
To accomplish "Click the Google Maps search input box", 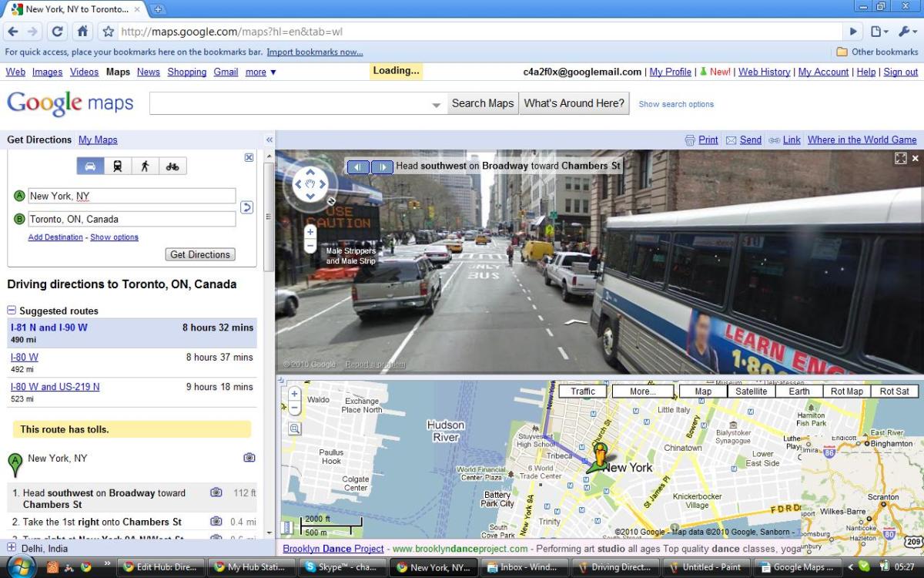I will click(x=290, y=104).
